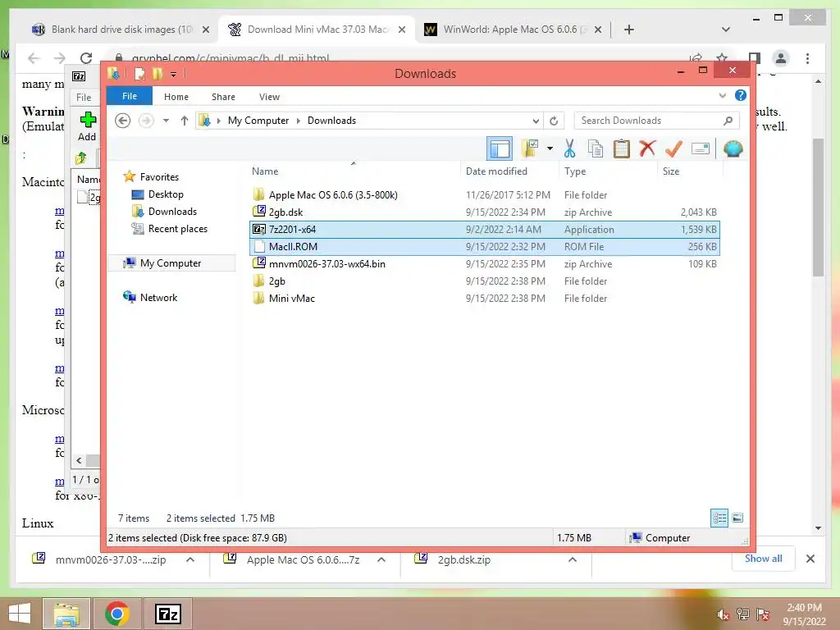Open a new Chrome tab
The height and width of the screenshot is (630, 840).
(x=629, y=30)
